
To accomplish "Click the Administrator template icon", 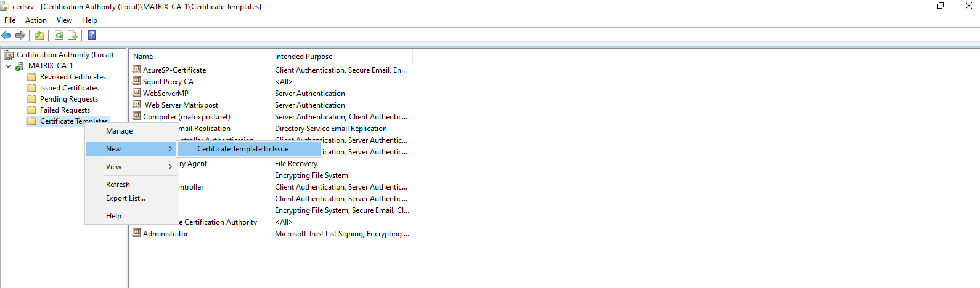I will click(x=137, y=233).
